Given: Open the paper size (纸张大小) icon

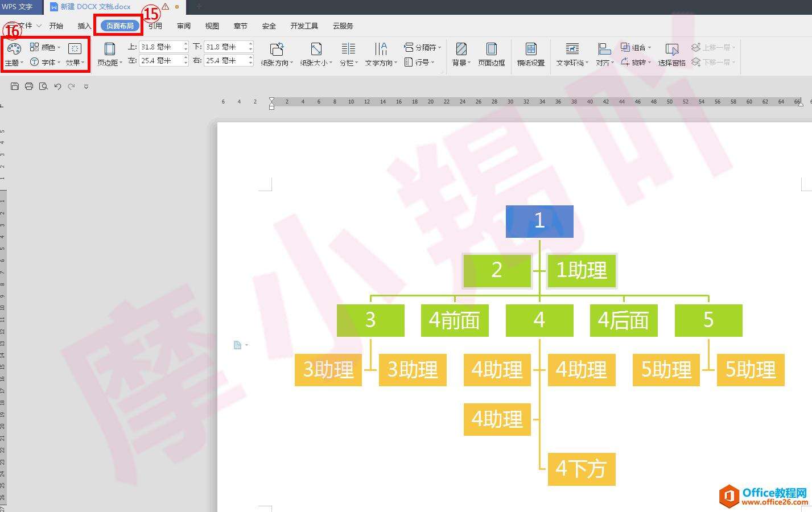Looking at the screenshot, I should (316, 49).
